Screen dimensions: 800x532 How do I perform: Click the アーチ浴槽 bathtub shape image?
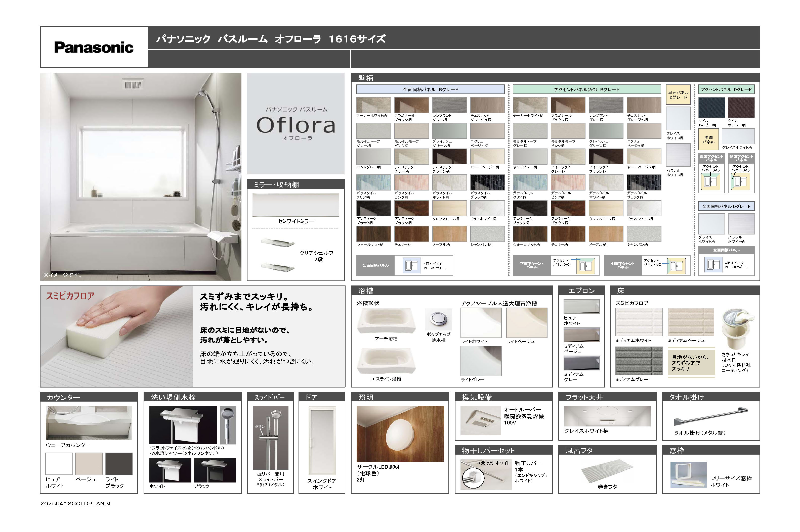[386, 321]
